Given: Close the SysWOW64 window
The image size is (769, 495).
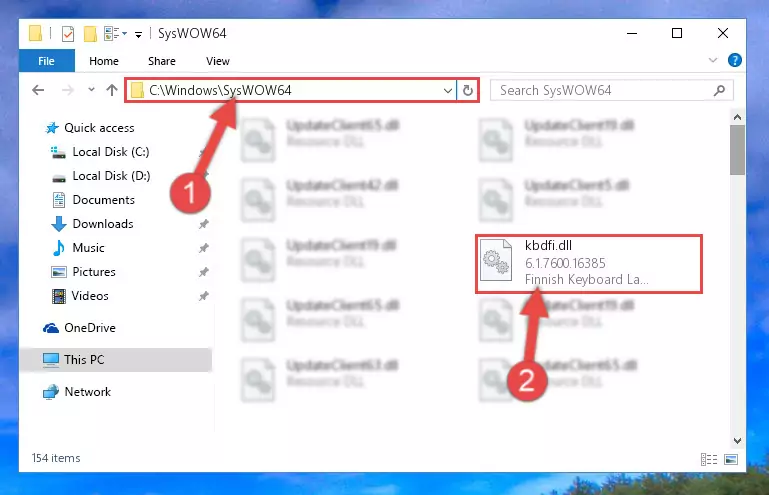Looking at the screenshot, I should [x=723, y=33].
